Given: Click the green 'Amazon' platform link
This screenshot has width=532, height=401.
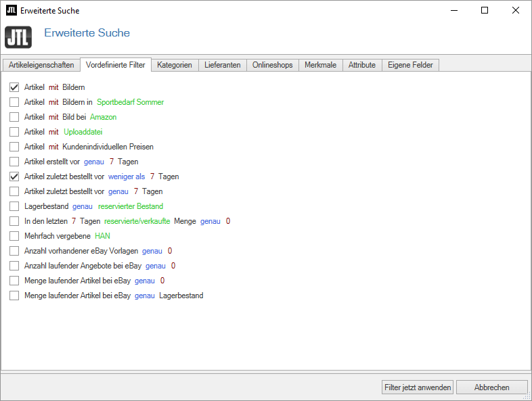Looking at the screenshot, I should point(103,117).
